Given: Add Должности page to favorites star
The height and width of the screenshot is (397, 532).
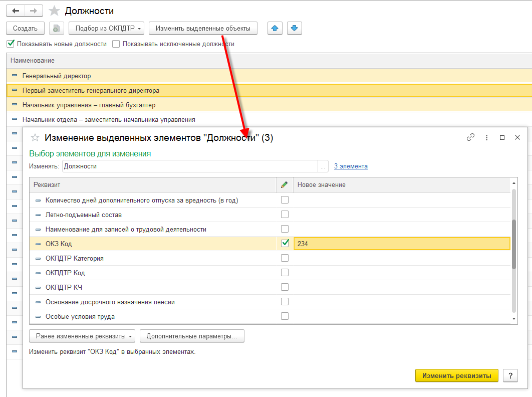Looking at the screenshot, I should tap(55, 11).
